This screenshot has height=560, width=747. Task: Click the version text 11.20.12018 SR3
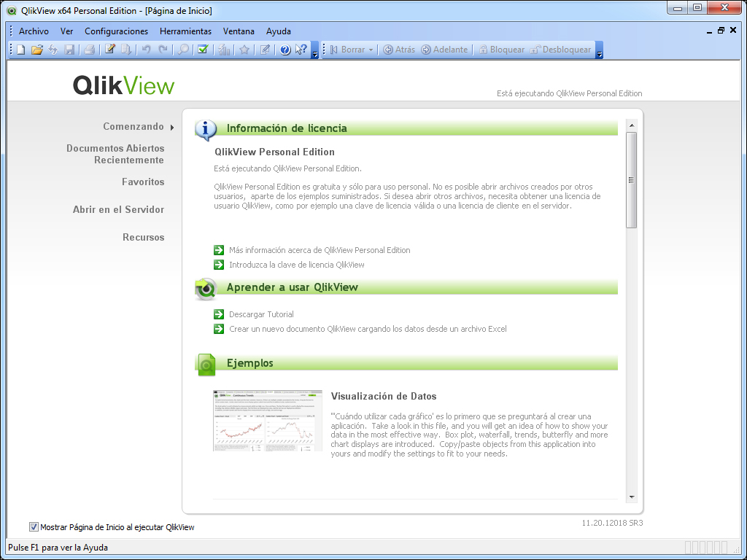612,523
